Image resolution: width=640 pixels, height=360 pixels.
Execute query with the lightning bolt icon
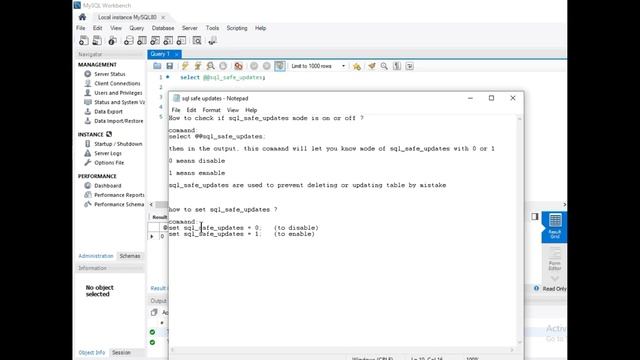click(185, 66)
